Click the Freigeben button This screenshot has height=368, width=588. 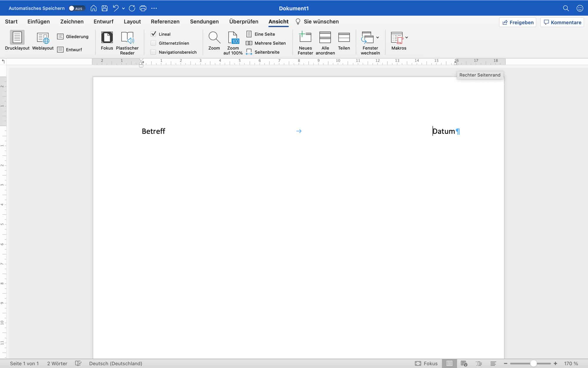click(517, 22)
